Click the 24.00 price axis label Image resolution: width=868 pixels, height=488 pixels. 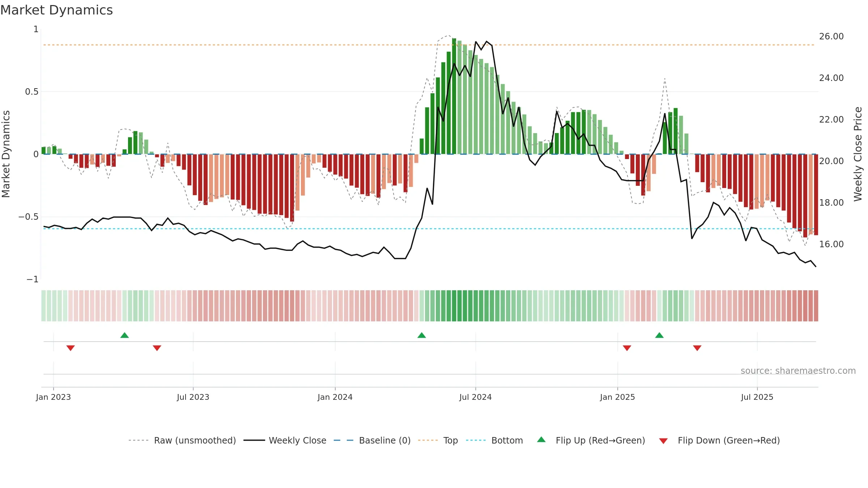(831, 78)
